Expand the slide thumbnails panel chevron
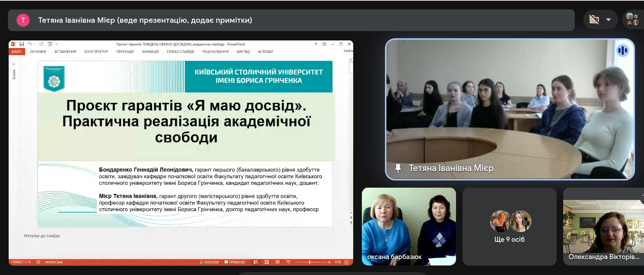Image resolution: width=644 pixels, height=275 pixels. (14, 64)
